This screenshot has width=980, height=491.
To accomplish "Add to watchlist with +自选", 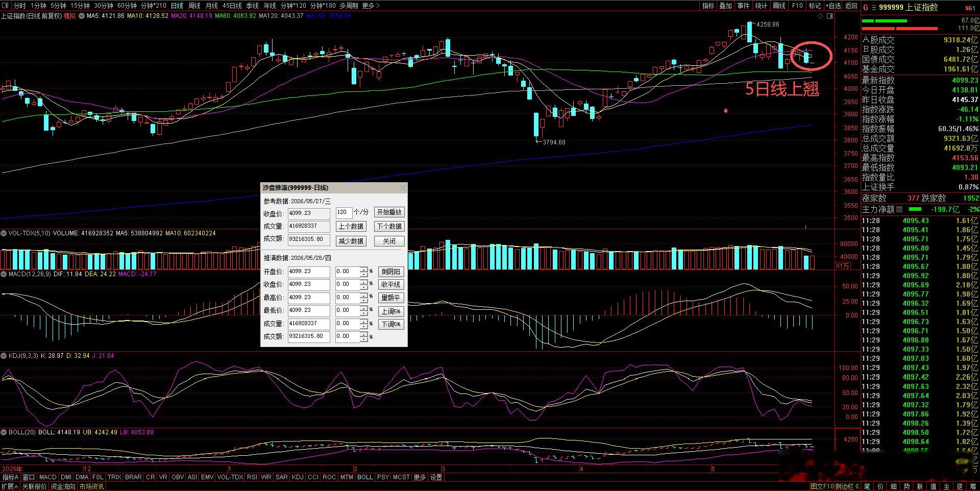I will coord(832,6).
